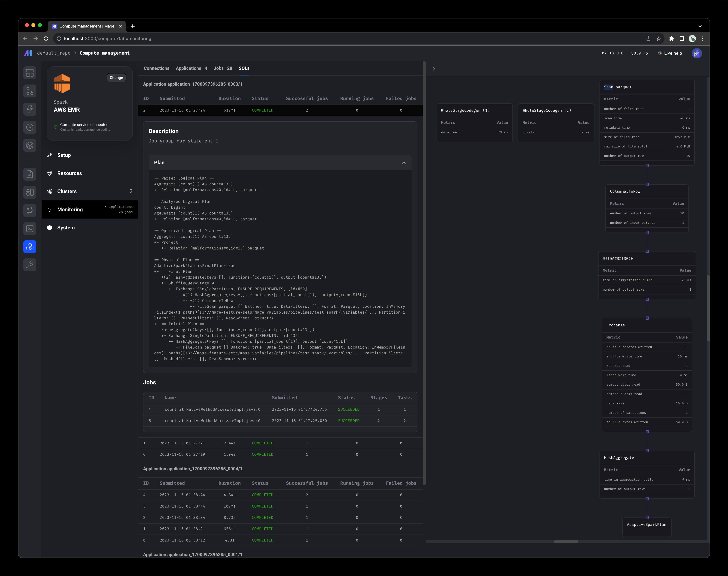The width and height of the screenshot is (728, 576).
Task: Collapse the Plan section chevron
Action: (404, 163)
